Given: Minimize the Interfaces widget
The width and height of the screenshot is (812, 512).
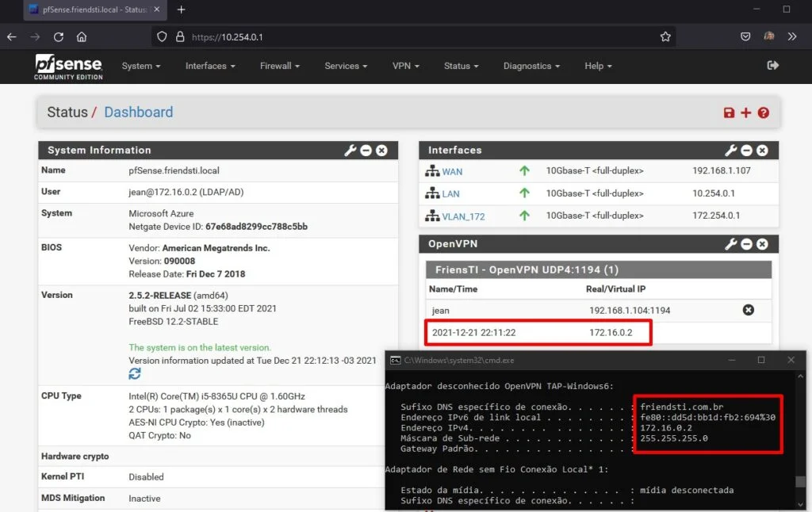Looking at the screenshot, I should (x=747, y=150).
